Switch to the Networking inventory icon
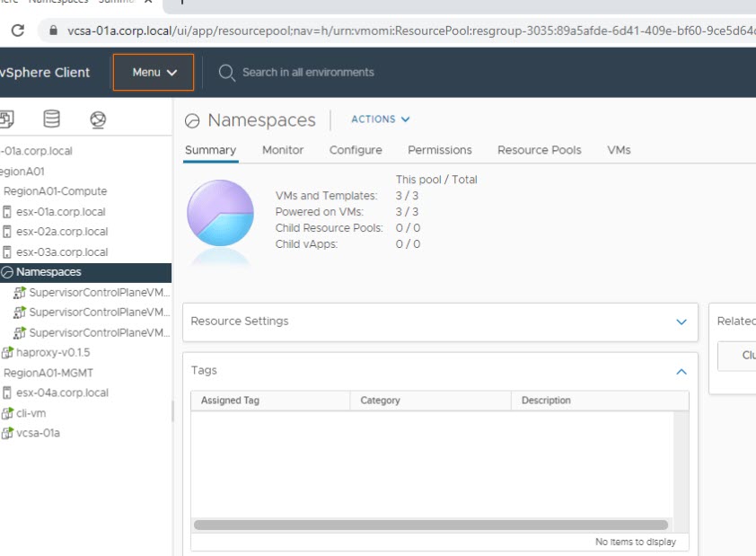The height and width of the screenshot is (556, 756). tap(98, 119)
